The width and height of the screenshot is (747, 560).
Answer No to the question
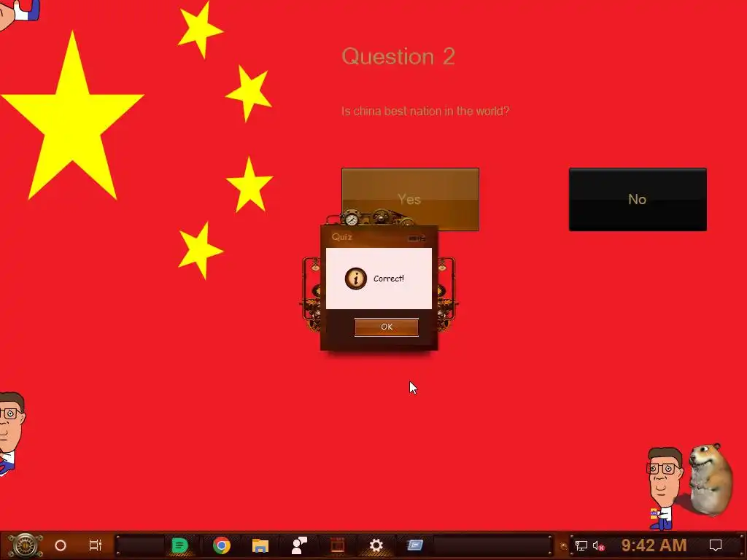(x=638, y=199)
